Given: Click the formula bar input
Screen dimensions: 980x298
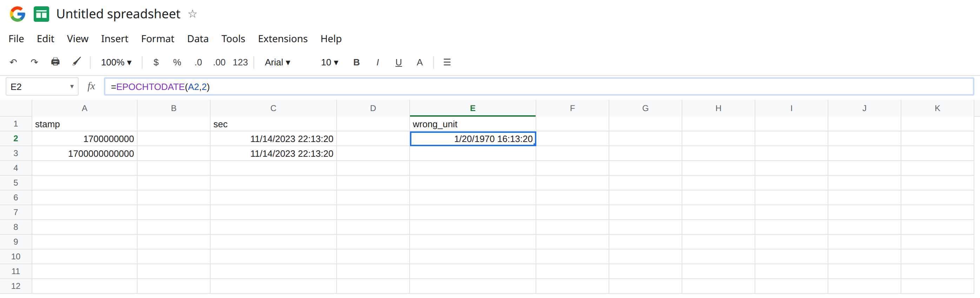Looking at the screenshot, I should click(x=539, y=86).
